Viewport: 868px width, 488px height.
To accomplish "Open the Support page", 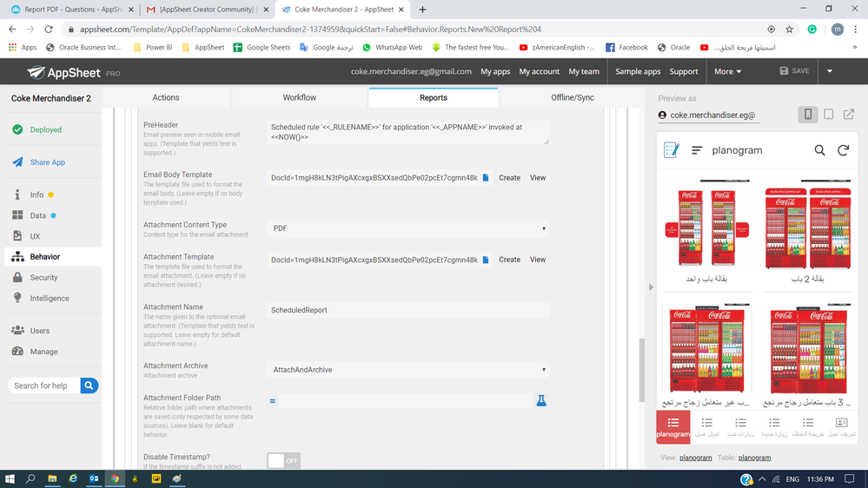I will tap(684, 71).
